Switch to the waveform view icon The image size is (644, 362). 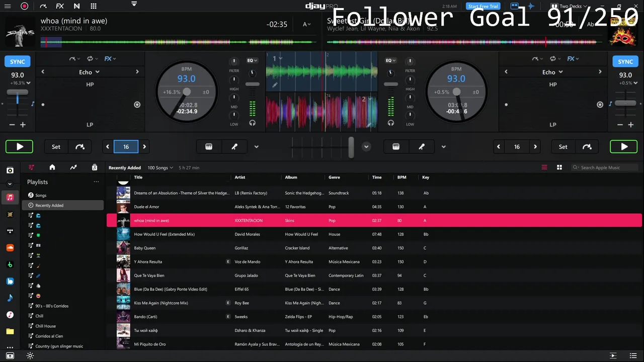(530, 6)
